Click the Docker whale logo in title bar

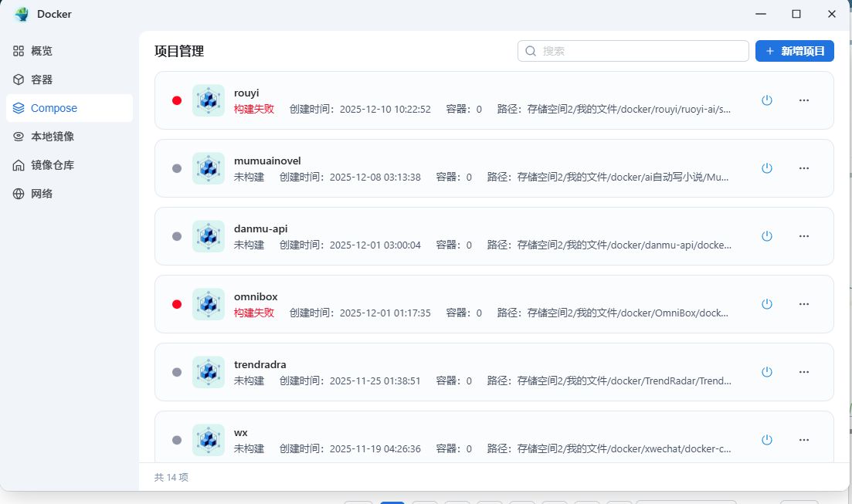(22, 13)
